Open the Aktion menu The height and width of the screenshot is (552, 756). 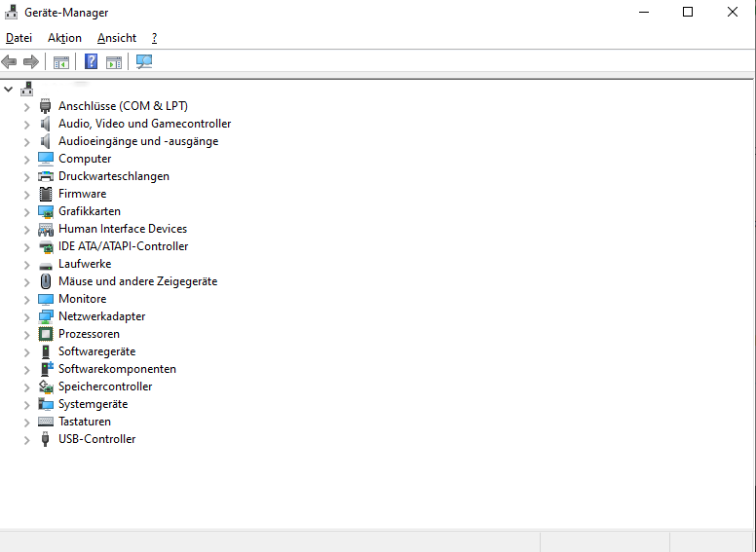click(x=64, y=38)
